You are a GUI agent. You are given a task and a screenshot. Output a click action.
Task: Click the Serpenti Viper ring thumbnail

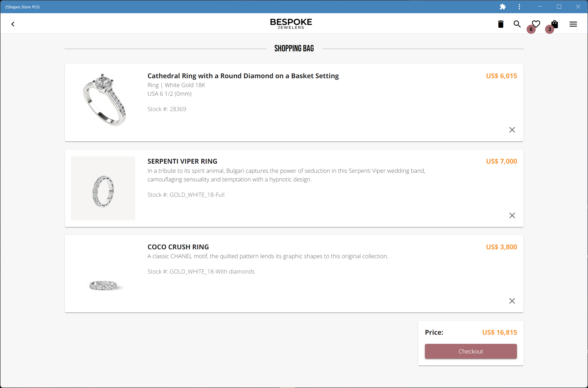(103, 188)
